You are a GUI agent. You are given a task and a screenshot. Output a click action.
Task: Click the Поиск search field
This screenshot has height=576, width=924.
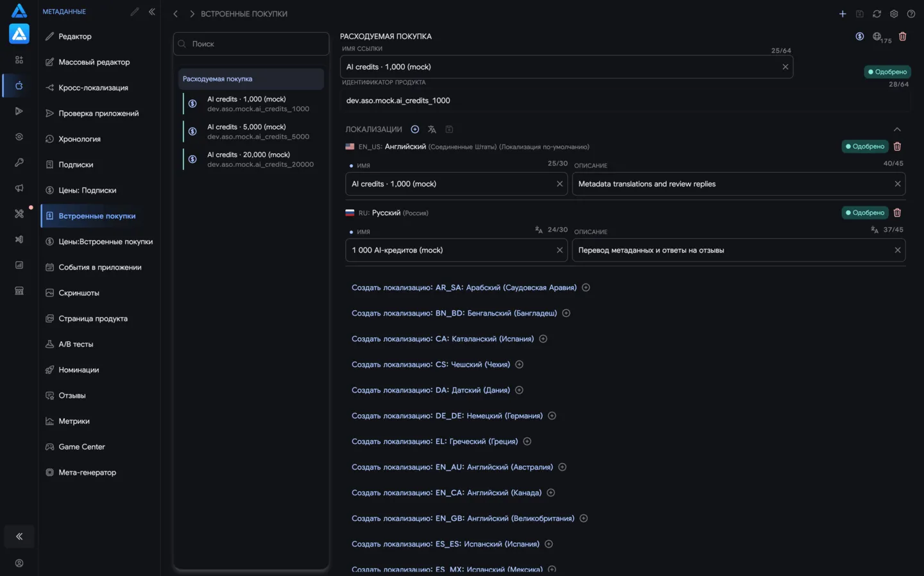[251, 44]
